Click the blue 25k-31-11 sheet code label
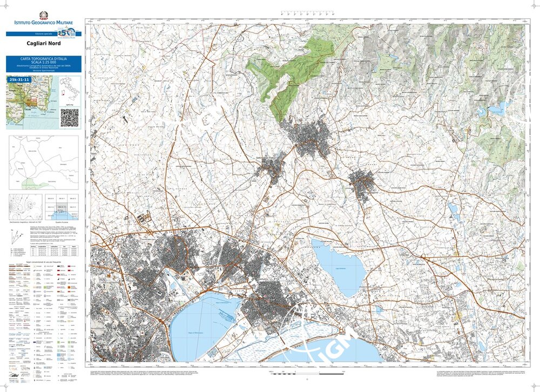Image resolution: width=540 pixels, height=392 pixels. [19, 79]
